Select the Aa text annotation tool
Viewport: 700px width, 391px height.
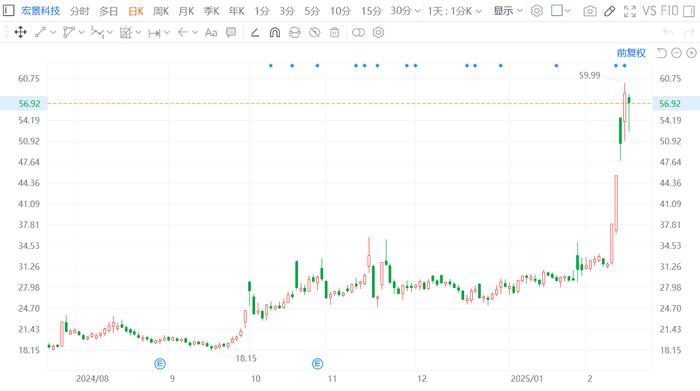coord(211,33)
